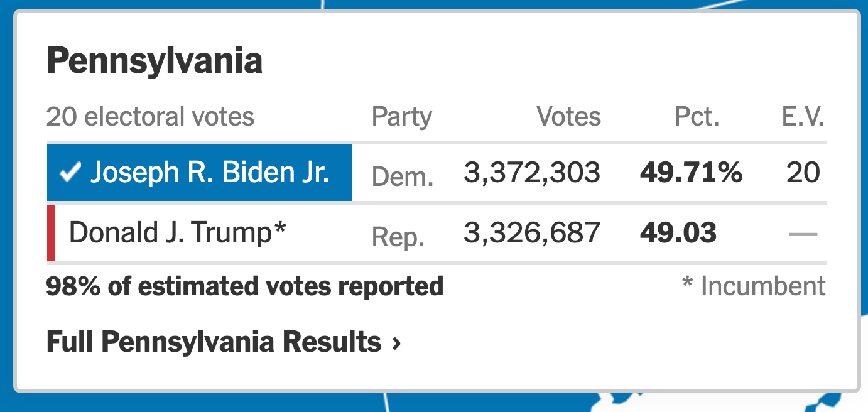
Task: Click the 98% of estimated votes reported text
Action: coord(245,286)
